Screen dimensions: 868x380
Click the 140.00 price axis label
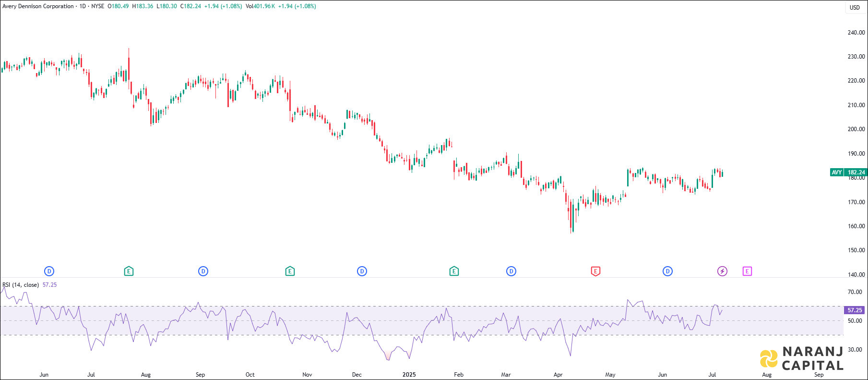(856, 275)
